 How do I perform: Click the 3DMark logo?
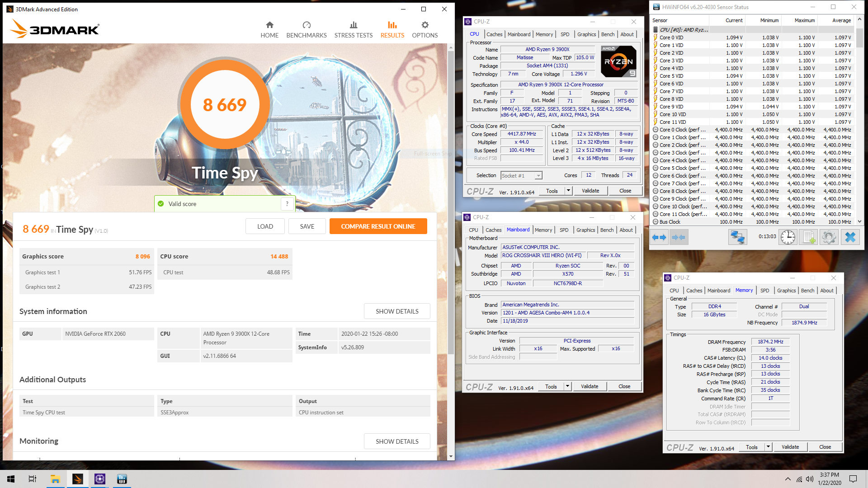54,29
